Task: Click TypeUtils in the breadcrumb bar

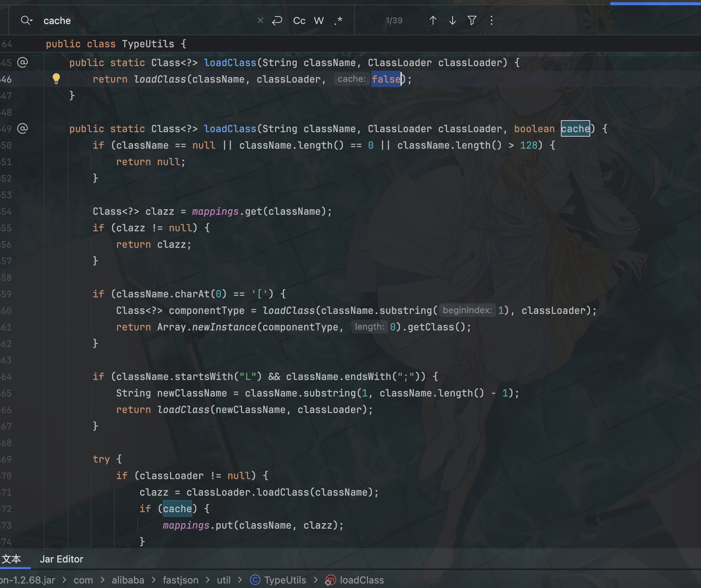Action: click(x=285, y=580)
